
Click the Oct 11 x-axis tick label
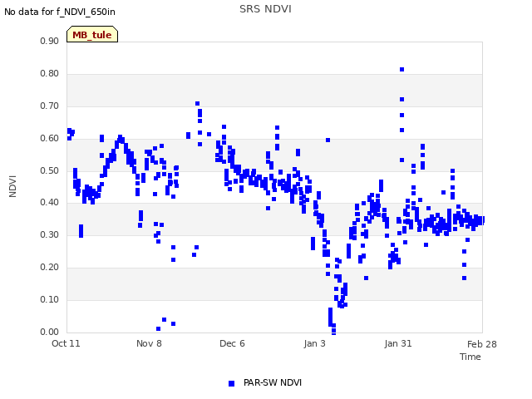(x=66, y=343)
